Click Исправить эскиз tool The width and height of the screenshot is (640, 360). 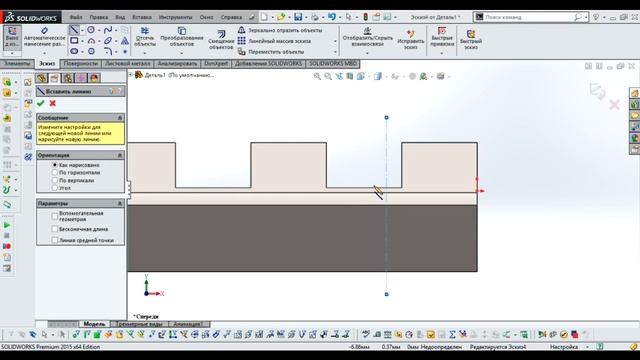(x=411, y=40)
